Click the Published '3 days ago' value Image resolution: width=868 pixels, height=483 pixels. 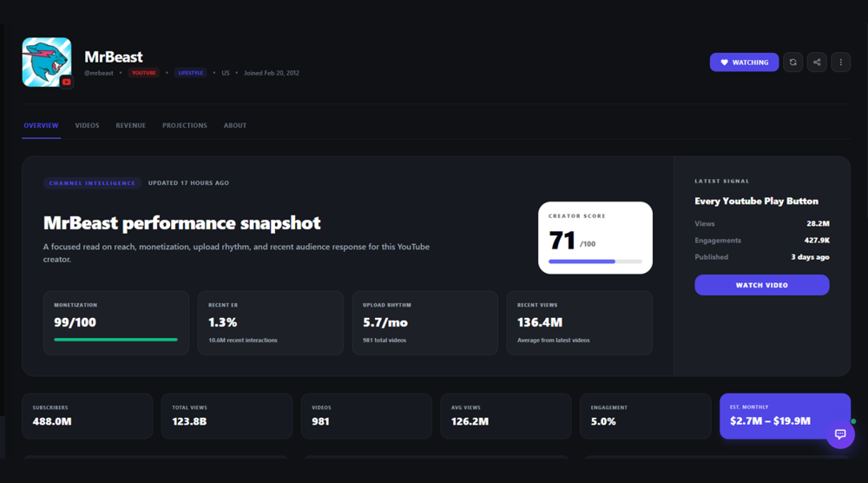click(810, 257)
